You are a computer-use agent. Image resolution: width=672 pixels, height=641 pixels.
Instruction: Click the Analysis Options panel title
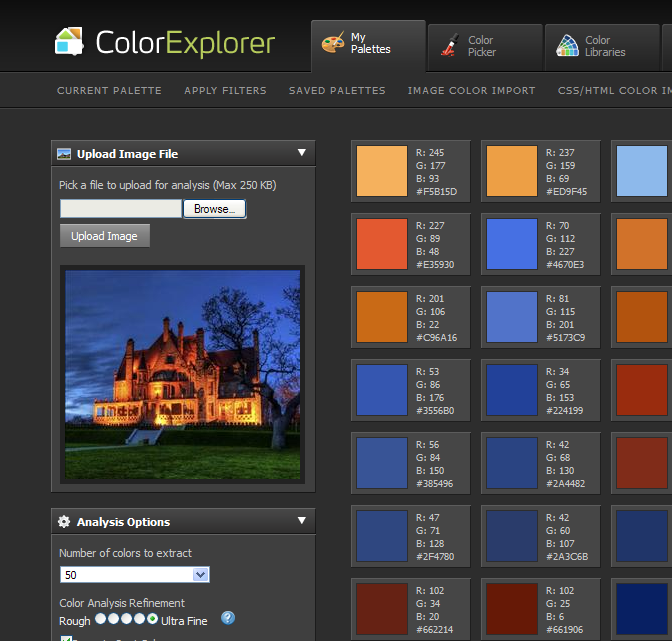123,522
